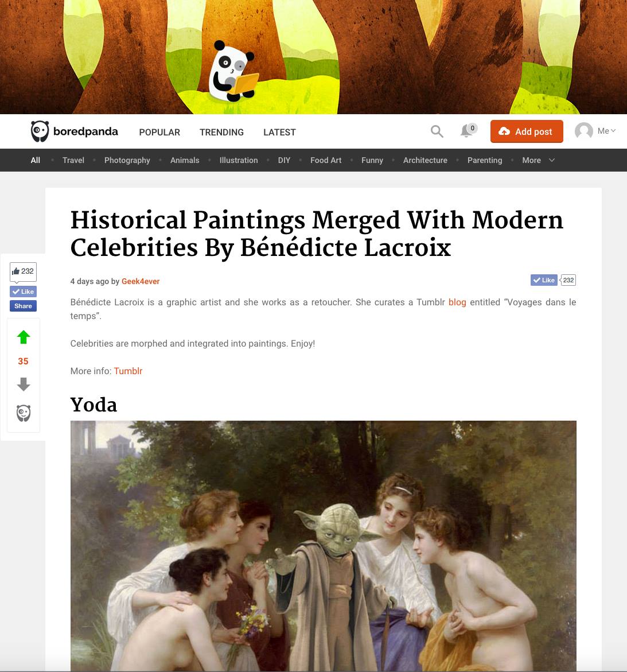The width and height of the screenshot is (627, 672).
Task: Open the search magnifier icon
Action: coord(437,131)
